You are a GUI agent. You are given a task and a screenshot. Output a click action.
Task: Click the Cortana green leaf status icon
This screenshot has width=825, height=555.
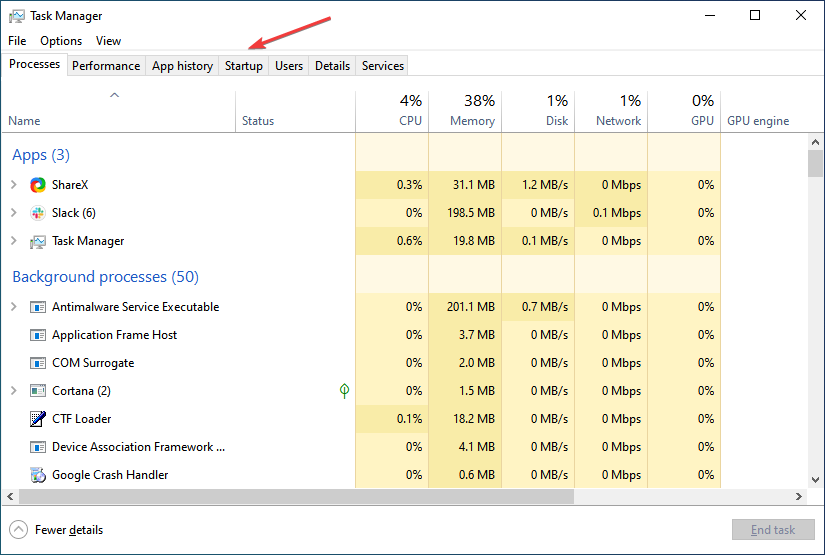click(x=345, y=391)
